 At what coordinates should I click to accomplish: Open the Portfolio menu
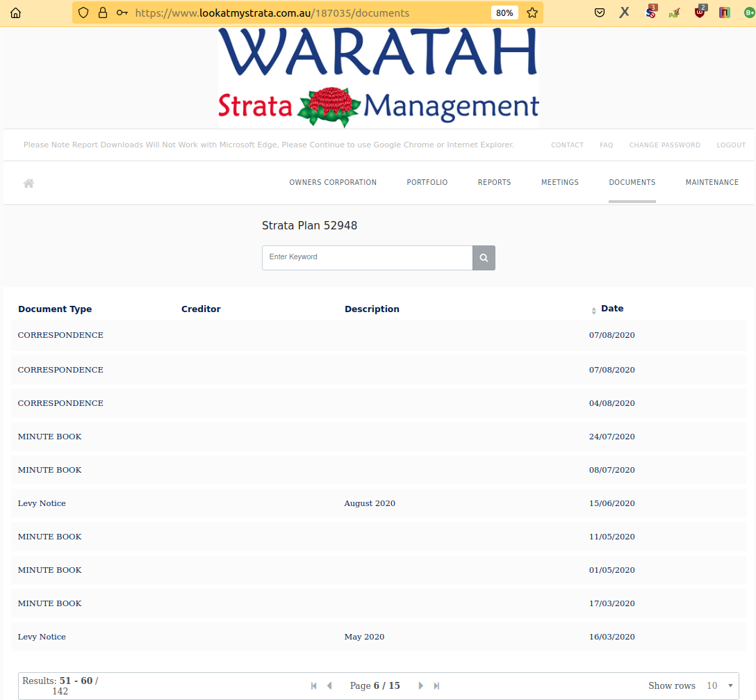pyautogui.click(x=427, y=182)
